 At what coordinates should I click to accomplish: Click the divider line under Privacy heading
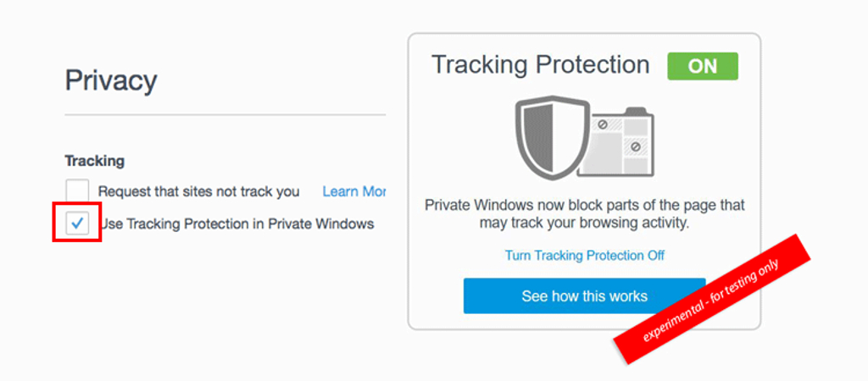click(225, 116)
